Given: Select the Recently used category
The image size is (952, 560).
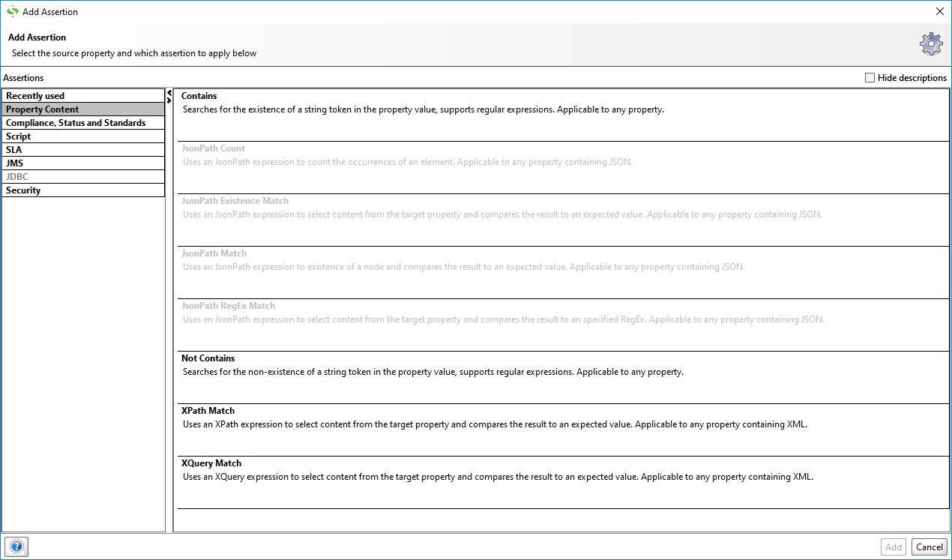Looking at the screenshot, I should [83, 96].
